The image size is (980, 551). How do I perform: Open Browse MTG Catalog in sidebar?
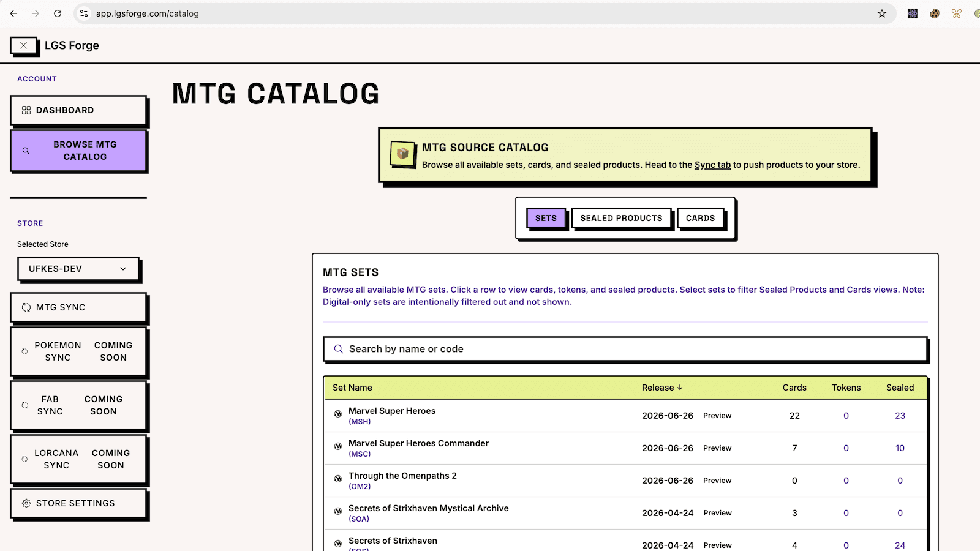point(78,151)
